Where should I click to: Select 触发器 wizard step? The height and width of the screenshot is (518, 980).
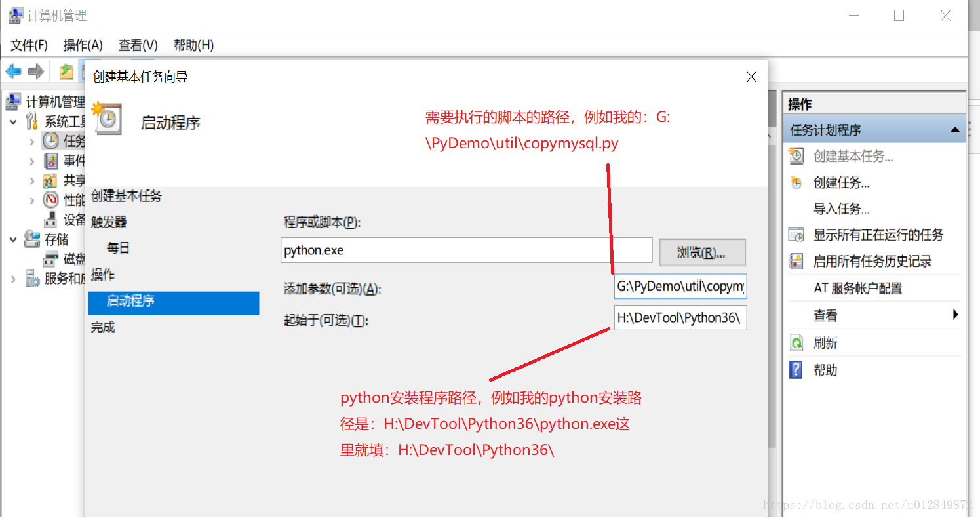109,222
